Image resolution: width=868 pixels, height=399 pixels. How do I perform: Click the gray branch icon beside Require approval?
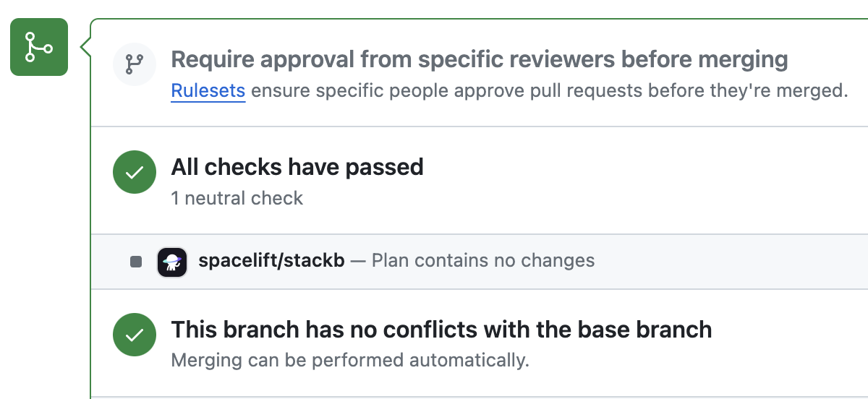coord(135,65)
